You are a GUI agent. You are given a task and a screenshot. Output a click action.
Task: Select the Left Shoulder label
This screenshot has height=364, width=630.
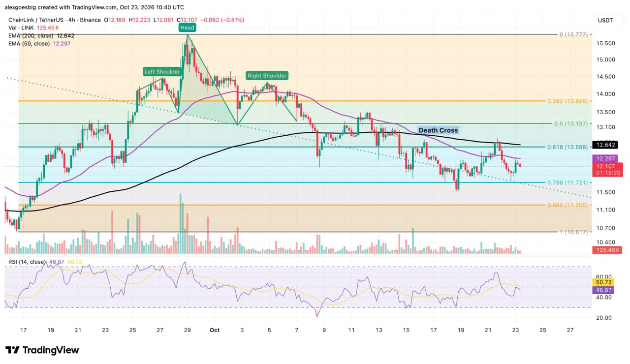162,72
